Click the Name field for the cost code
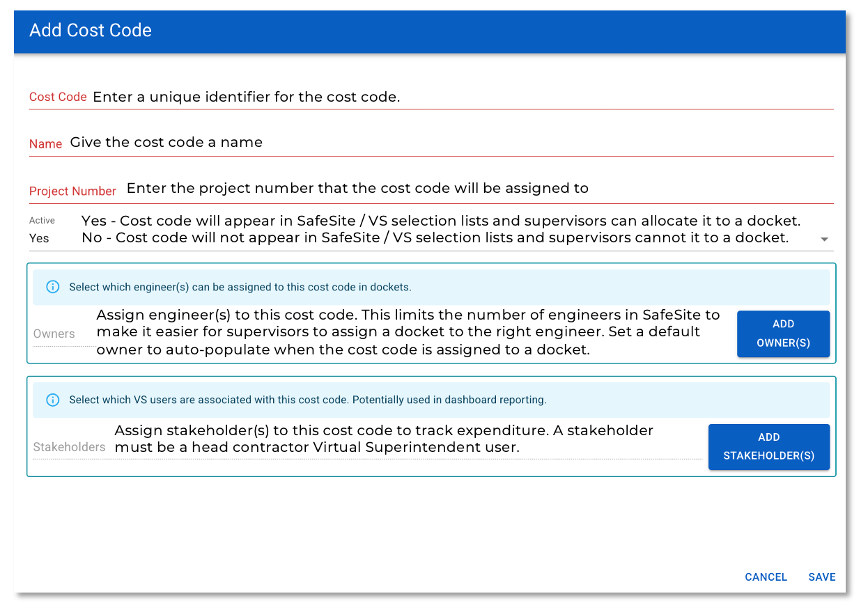868x603 pixels. [x=418, y=143]
